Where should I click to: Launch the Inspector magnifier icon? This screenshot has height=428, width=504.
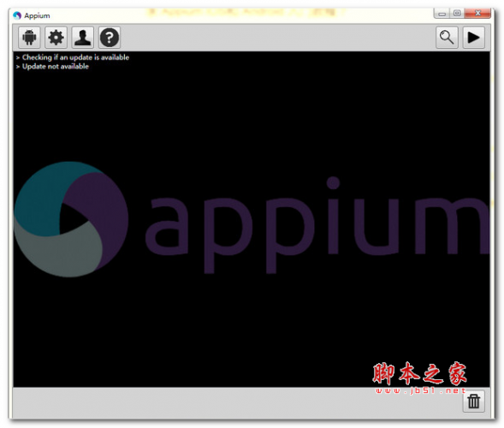tap(447, 38)
